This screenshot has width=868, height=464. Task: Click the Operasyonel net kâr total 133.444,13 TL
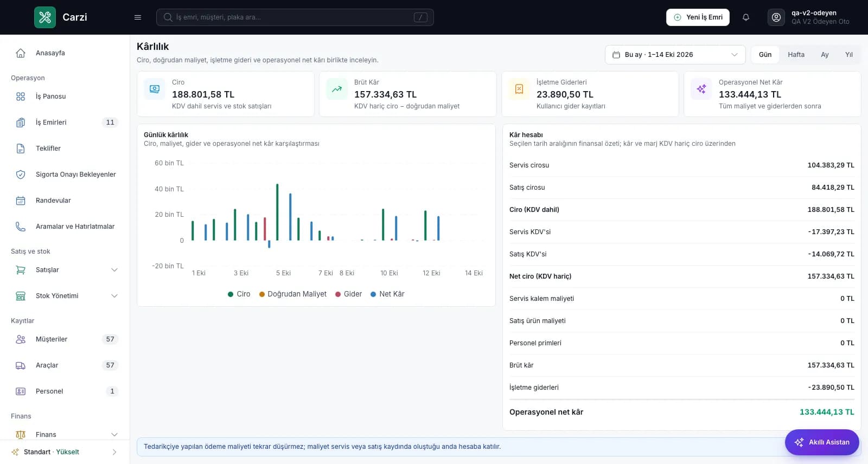tap(827, 412)
